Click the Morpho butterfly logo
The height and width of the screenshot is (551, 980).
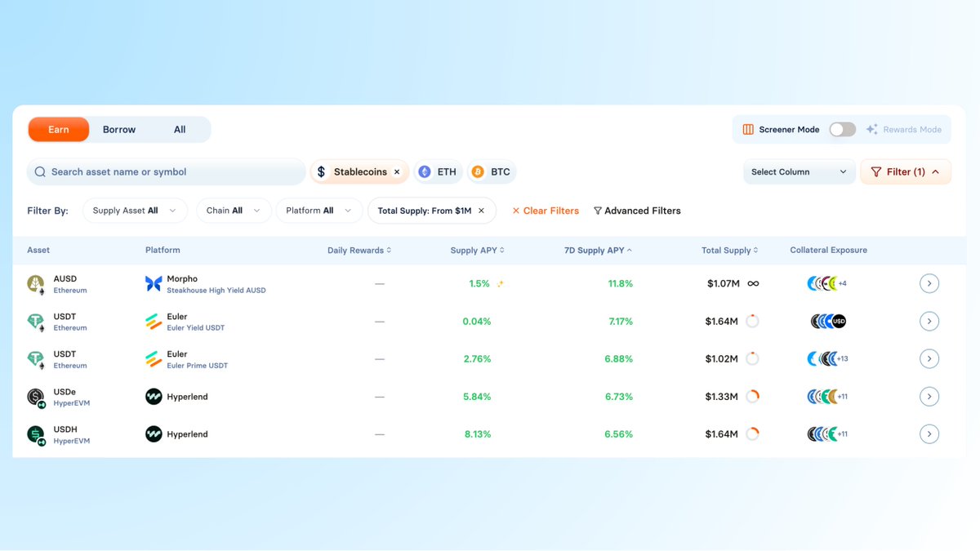pyautogui.click(x=154, y=284)
